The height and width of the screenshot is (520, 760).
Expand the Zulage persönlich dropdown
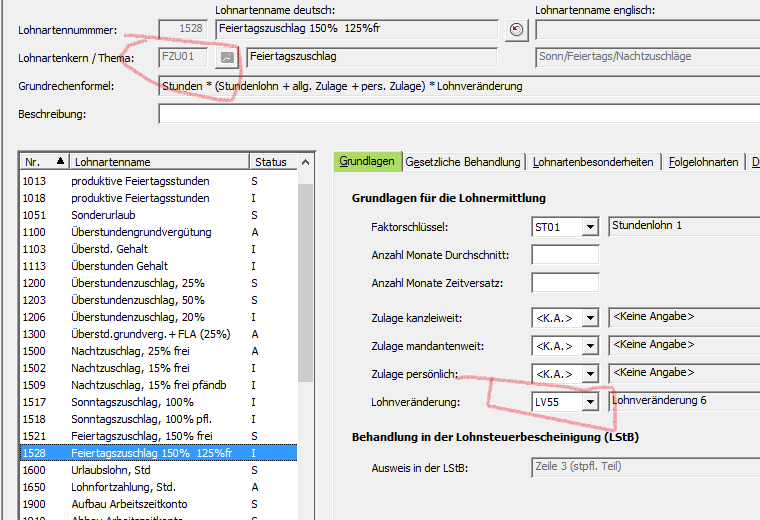pos(589,374)
